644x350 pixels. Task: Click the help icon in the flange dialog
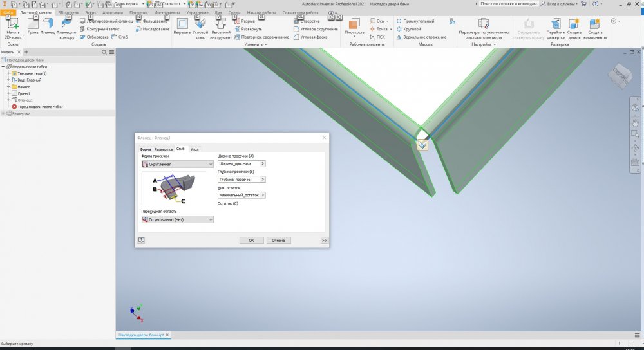[x=141, y=240]
